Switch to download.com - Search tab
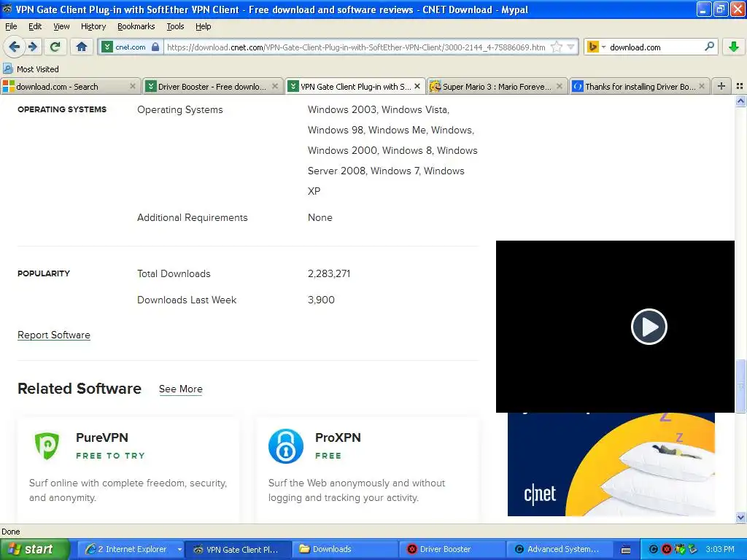This screenshot has height=560, width=747. 71,86
